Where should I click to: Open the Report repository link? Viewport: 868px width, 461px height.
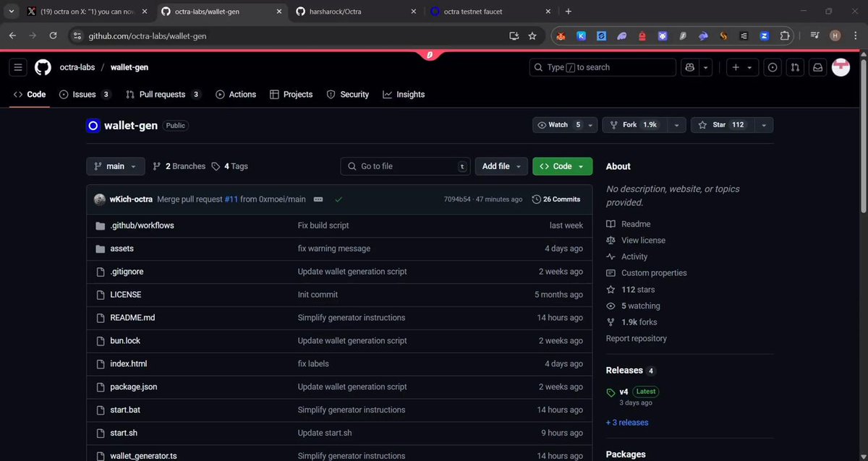coord(637,339)
